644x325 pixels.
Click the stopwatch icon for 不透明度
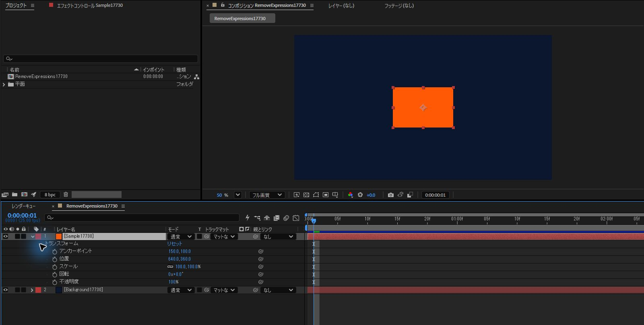(55, 282)
